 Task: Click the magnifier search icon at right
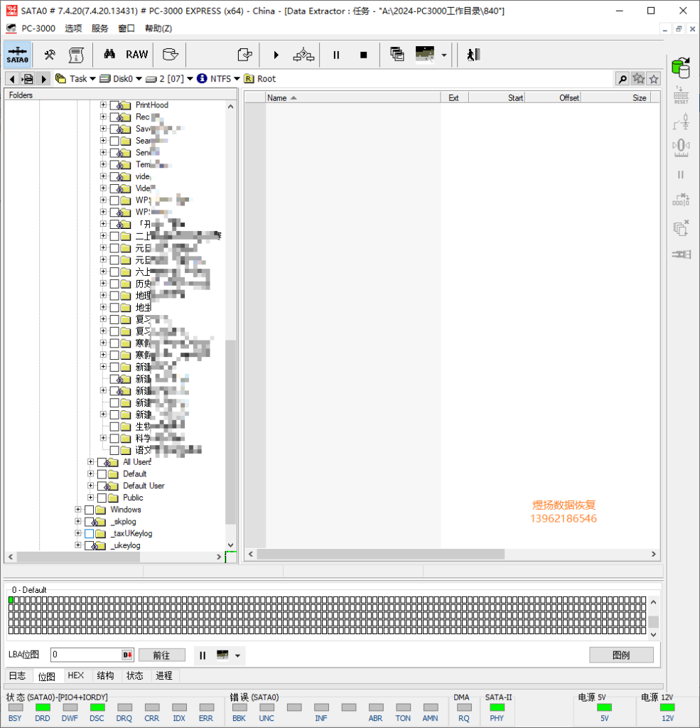[623, 79]
